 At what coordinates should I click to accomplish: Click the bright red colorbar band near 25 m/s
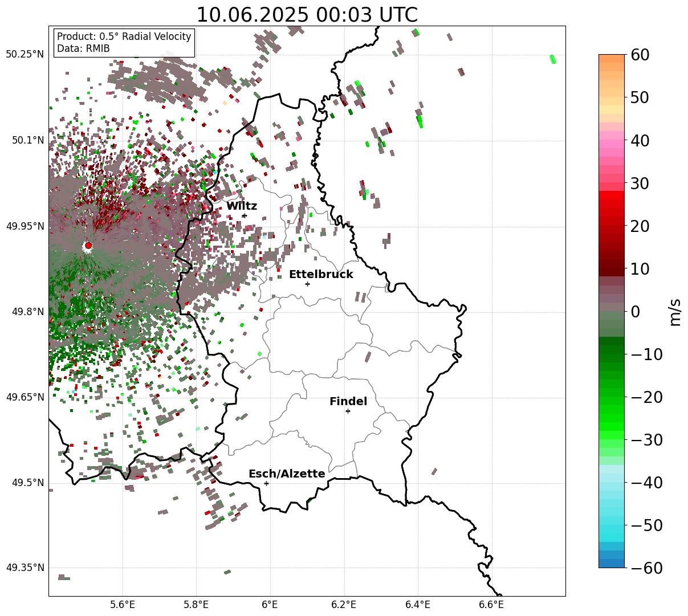coord(612,204)
